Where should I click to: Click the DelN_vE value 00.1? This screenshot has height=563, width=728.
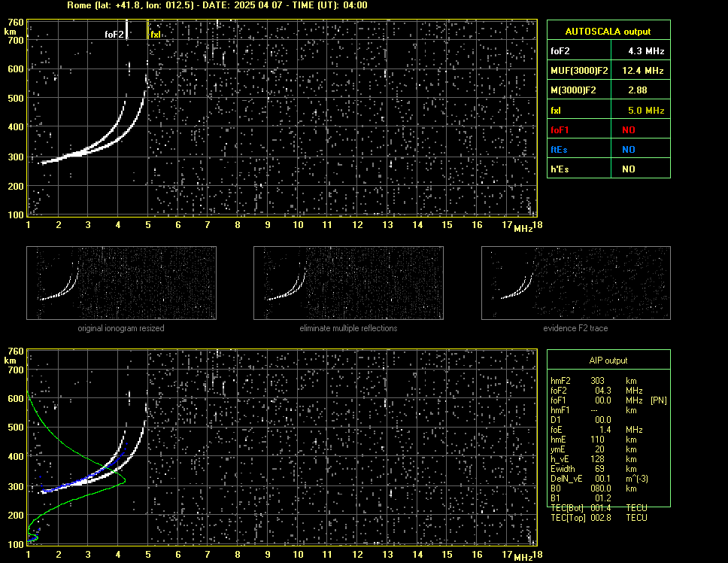(603, 479)
